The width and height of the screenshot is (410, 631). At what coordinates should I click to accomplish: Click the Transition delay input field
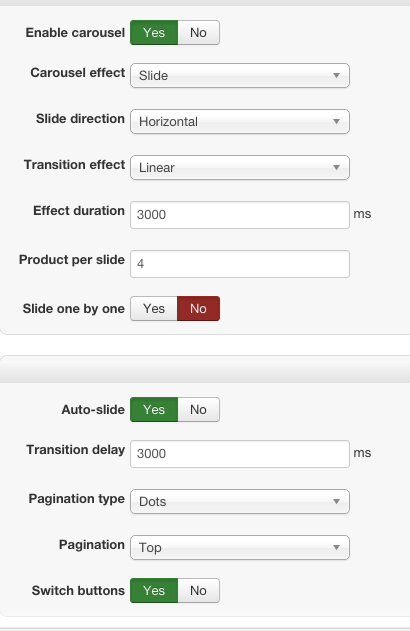click(240, 454)
